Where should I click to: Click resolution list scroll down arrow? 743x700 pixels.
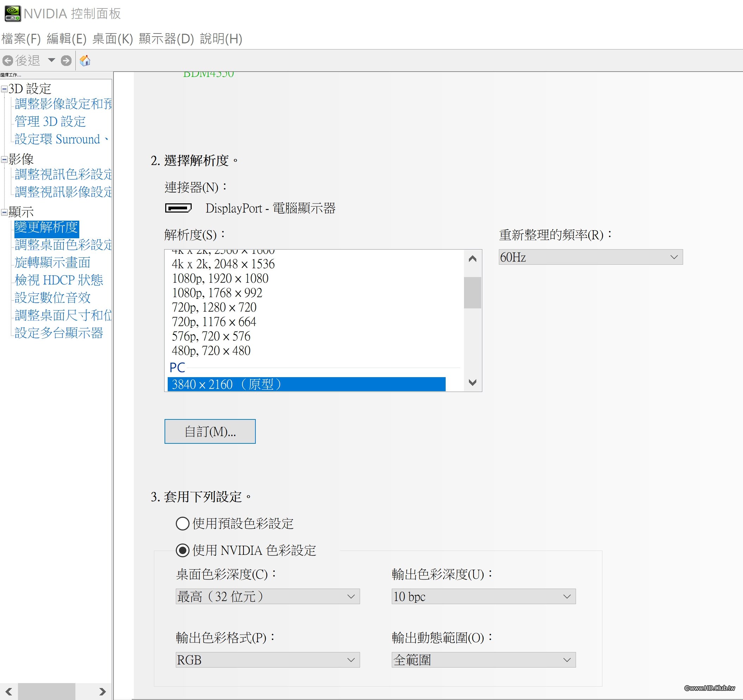tap(472, 382)
